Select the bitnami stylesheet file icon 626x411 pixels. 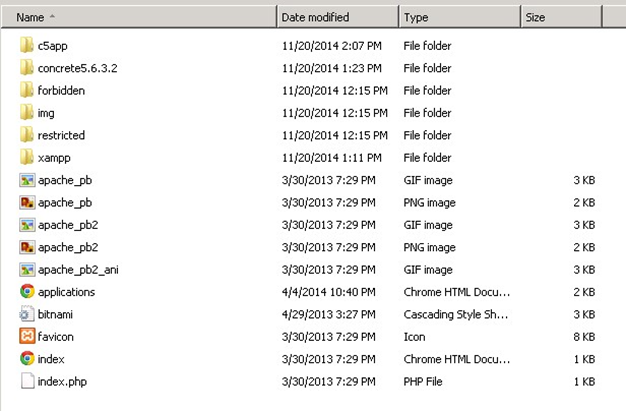(27, 314)
